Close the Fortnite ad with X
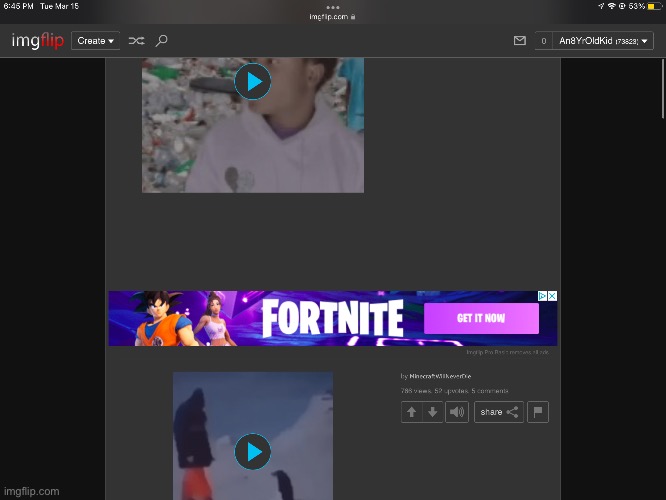The width and height of the screenshot is (666, 500). (x=552, y=296)
